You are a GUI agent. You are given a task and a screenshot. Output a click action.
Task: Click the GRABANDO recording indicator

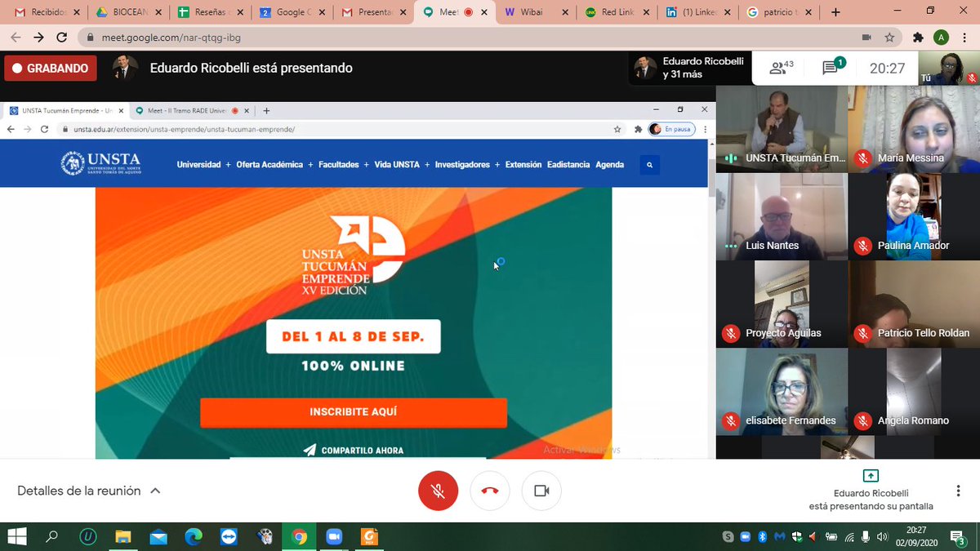tap(51, 69)
